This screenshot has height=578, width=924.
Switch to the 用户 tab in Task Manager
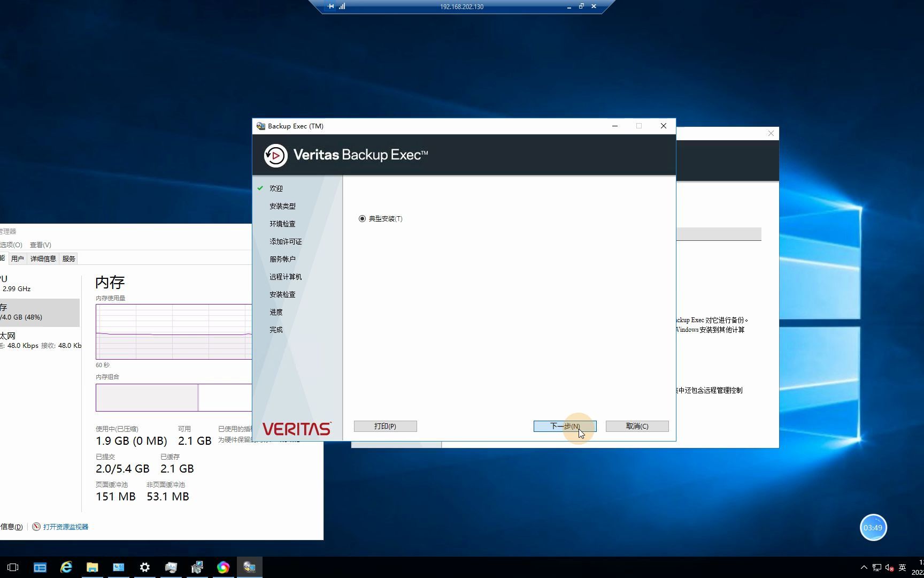(18, 258)
